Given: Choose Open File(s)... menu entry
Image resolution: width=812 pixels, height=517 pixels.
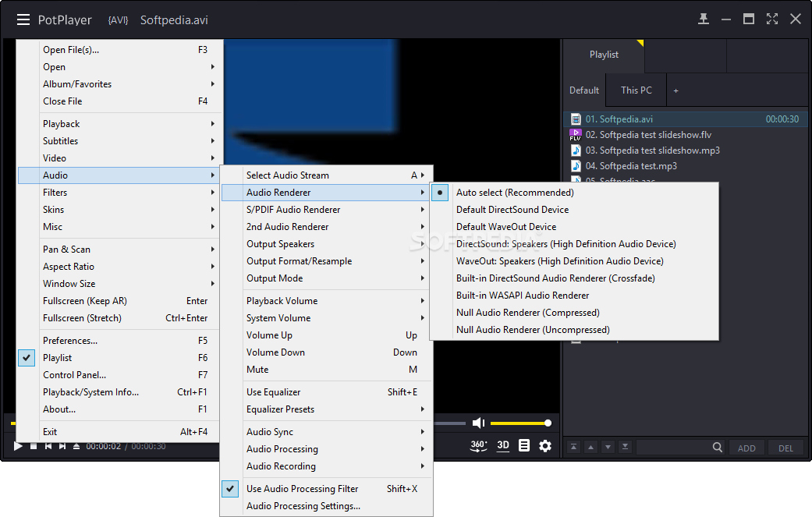Looking at the screenshot, I should (120, 50).
